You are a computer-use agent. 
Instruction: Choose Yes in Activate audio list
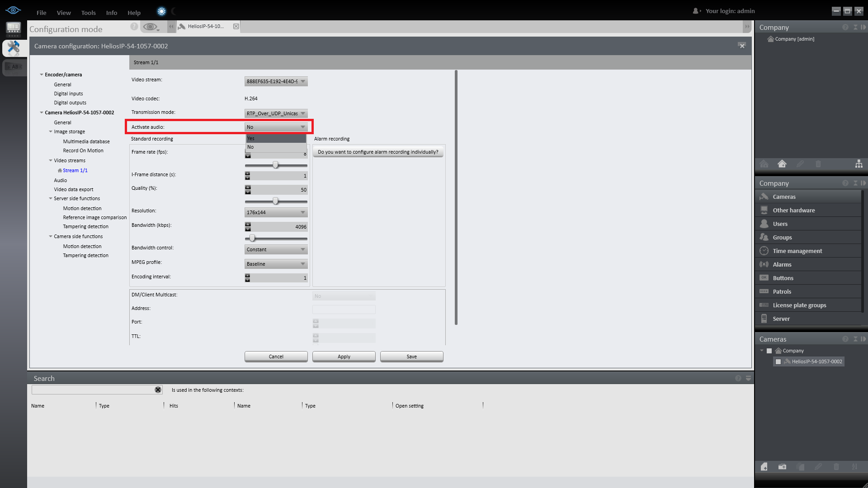pyautogui.click(x=275, y=139)
